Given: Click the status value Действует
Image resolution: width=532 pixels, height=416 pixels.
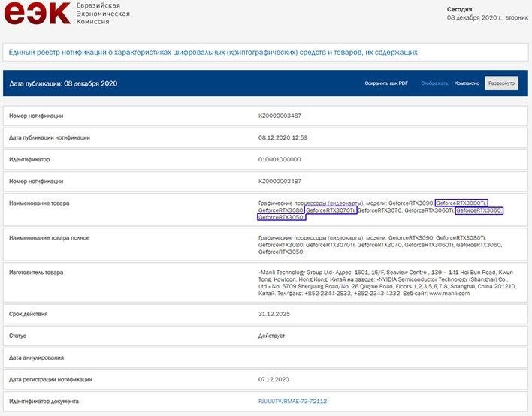Looking at the screenshot, I should (x=271, y=336).
